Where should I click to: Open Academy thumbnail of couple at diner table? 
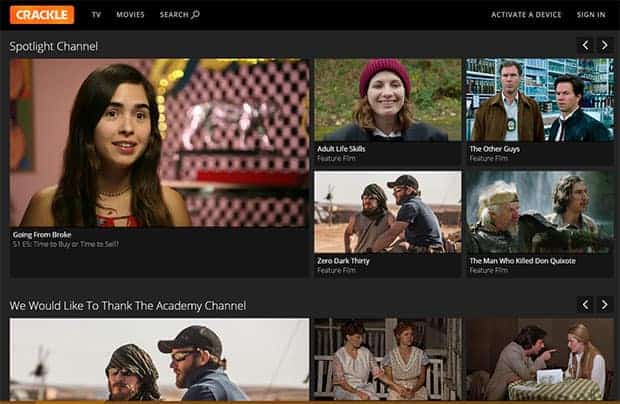[540, 359]
